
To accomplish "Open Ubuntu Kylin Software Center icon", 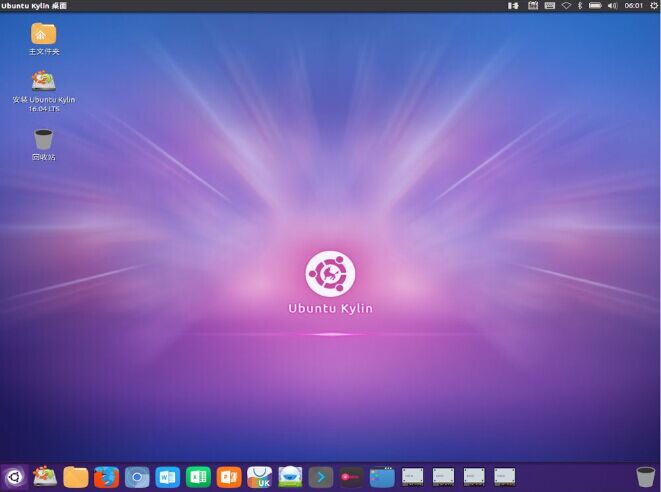I will coord(260,477).
